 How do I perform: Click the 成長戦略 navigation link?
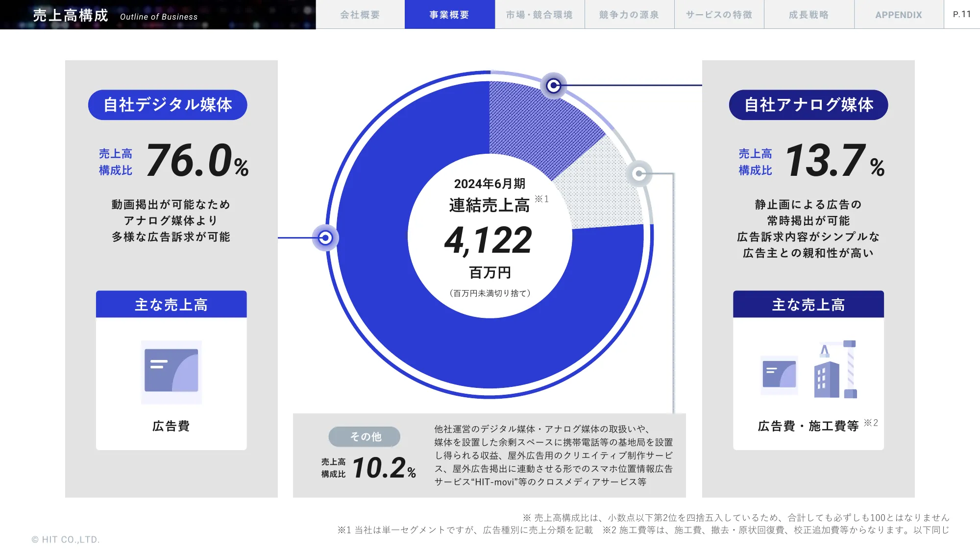[x=808, y=14]
